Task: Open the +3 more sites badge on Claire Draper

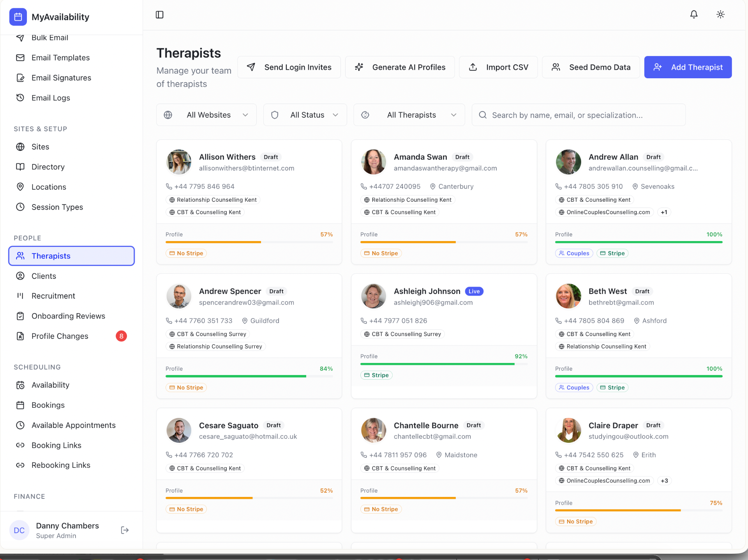Action: pos(664,481)
